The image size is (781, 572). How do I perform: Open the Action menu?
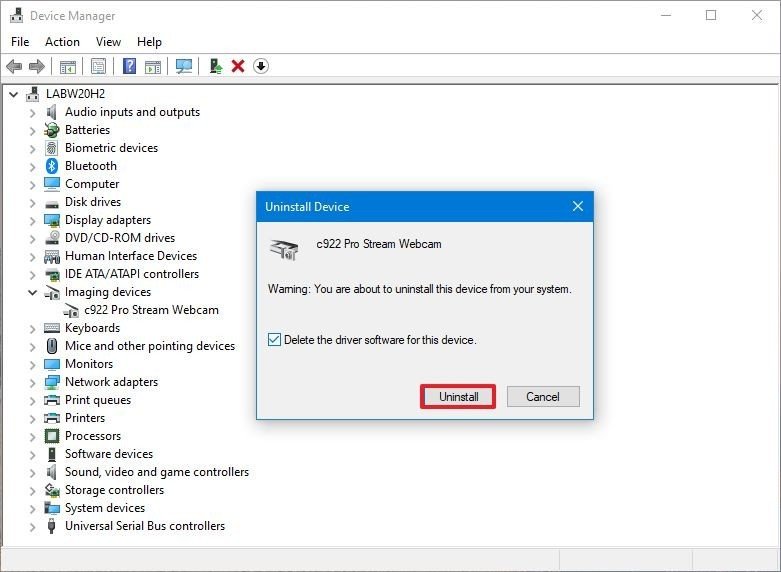62,42
